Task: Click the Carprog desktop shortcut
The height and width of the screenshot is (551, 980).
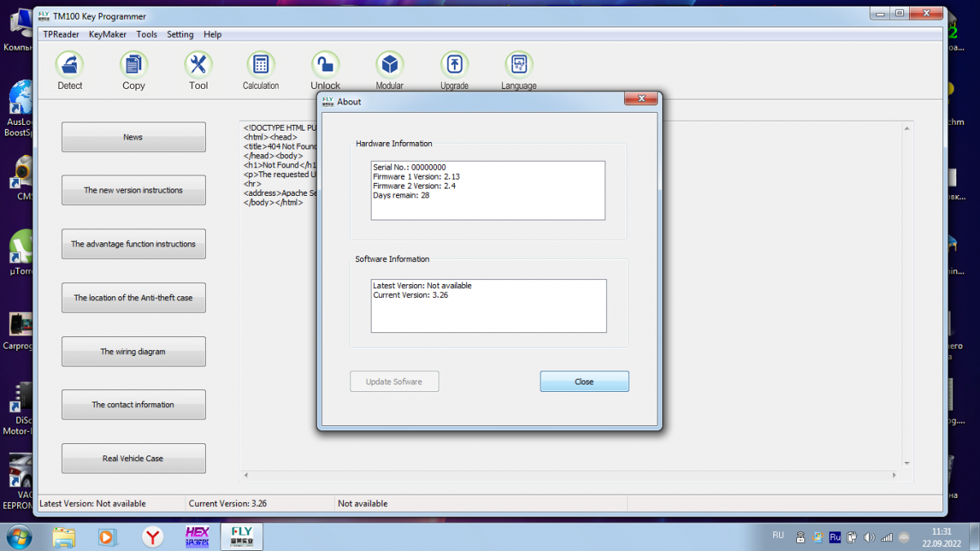Action: coord(18,331)
